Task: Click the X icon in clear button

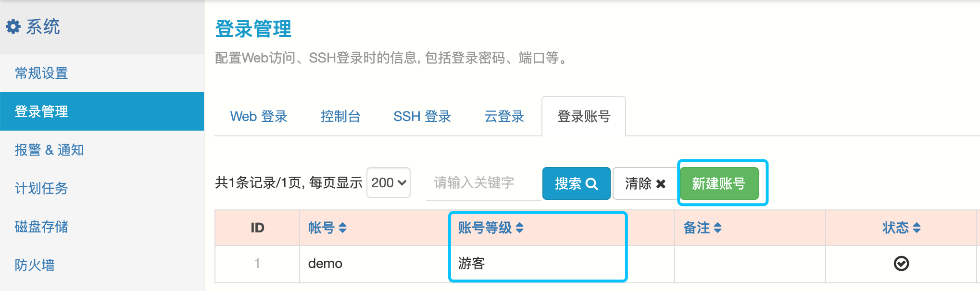Action: [x=661, y=184]
